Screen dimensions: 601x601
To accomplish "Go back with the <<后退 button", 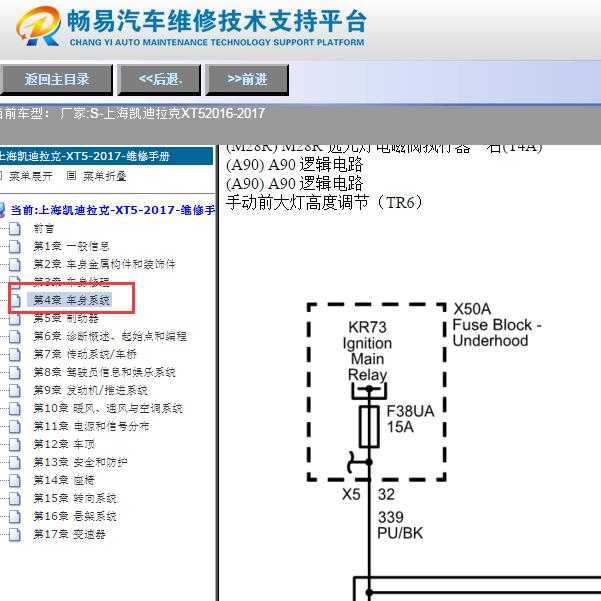I will (159, 80).
